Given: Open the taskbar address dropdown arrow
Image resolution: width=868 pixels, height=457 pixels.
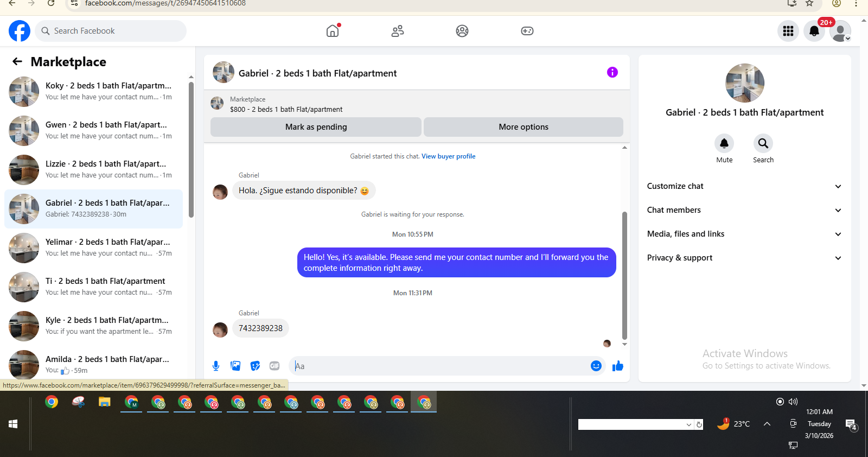Looking at the screenshot, I should [689, 424].
